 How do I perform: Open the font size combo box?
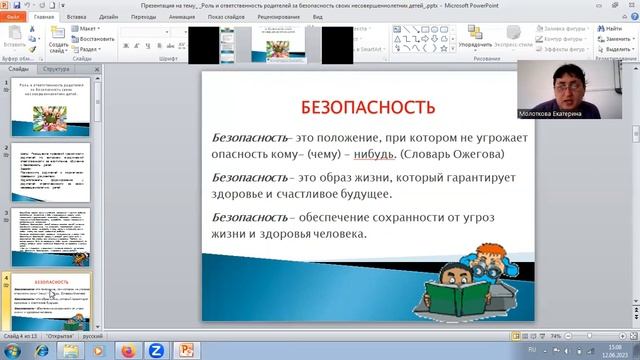179,32
